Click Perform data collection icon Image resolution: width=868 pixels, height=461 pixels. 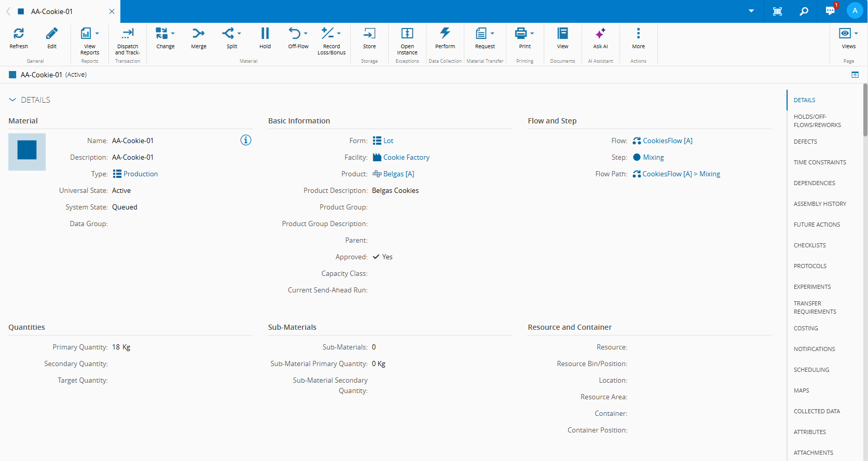point(445,34)
